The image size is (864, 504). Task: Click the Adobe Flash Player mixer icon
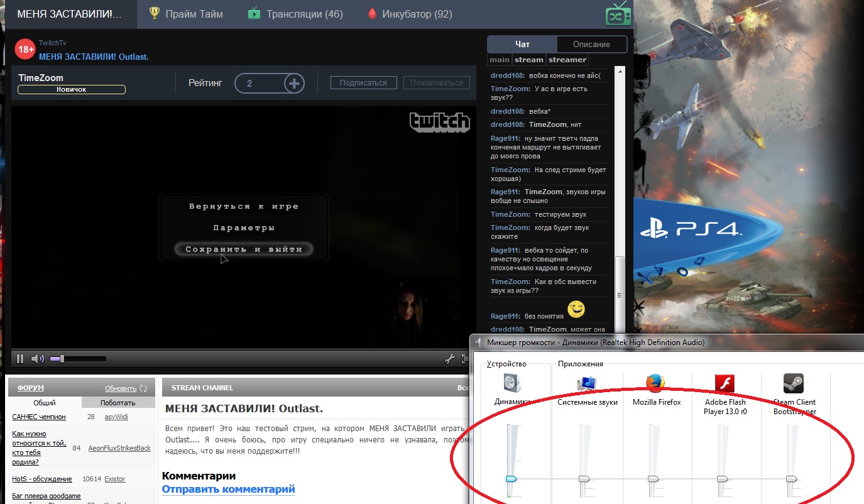[x=725, y=383]
